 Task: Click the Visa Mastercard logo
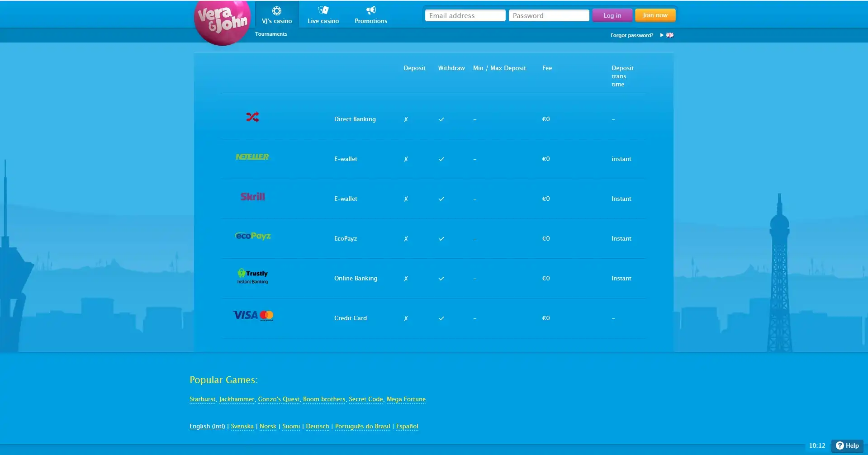coord(253,315)
